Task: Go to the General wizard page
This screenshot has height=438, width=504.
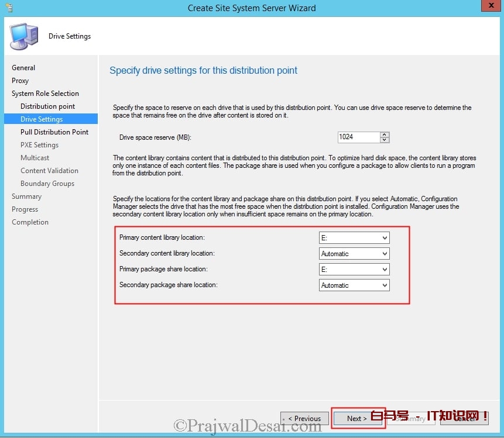Action: [23, 68]
